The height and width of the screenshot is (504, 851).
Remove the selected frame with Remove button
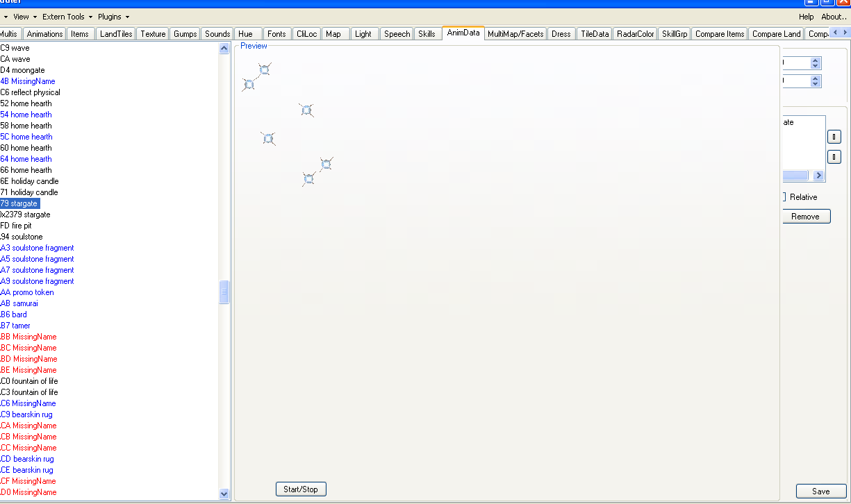(x=805, y=217)
